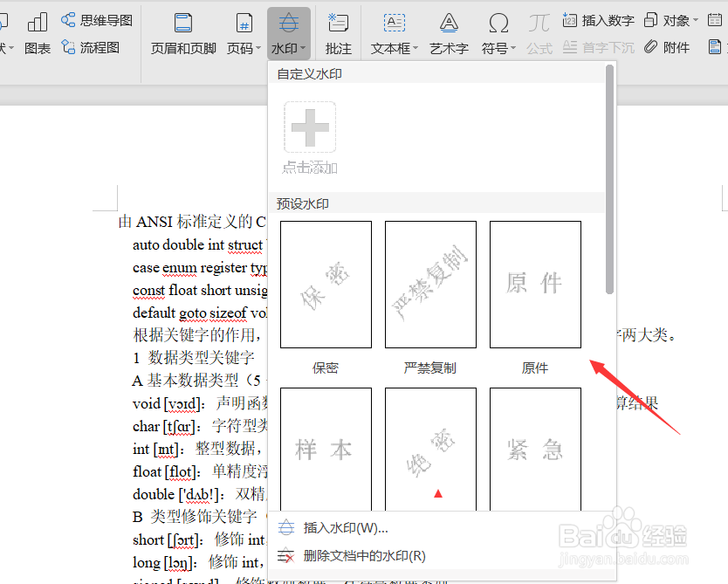Select the 保密 preset watermark
This screenshot has height=584, width=728.
pos(325,284)
